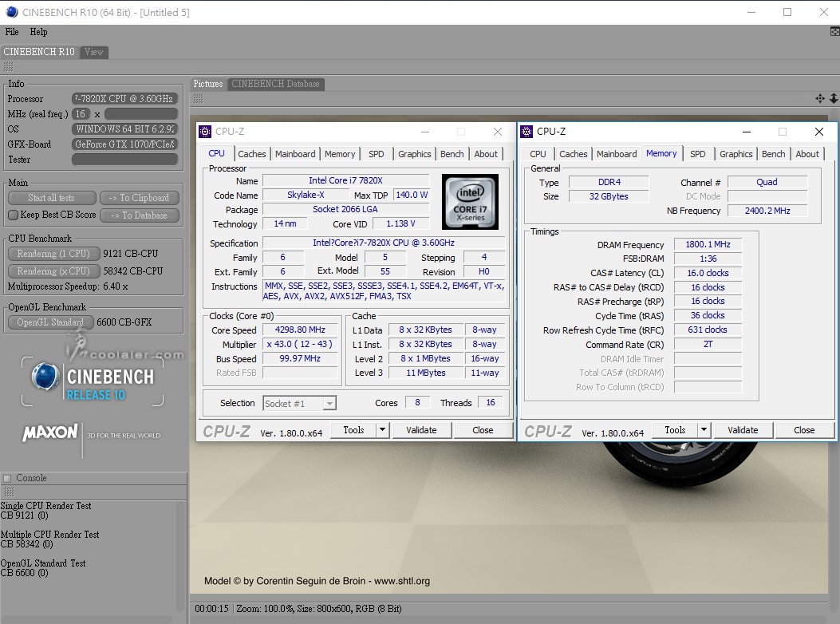Open Caches tab in right CPU-Z window
Screen dimensions: 840x624
(x=574, y=154)
